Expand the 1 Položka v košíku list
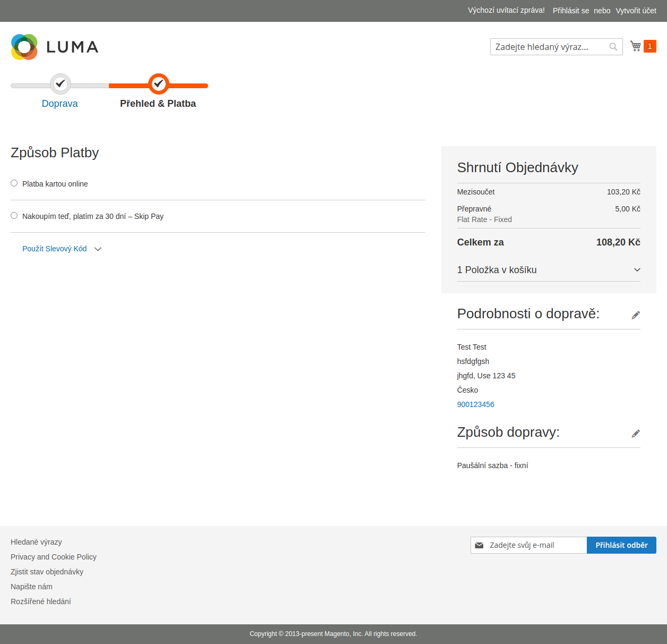The width and height of the screenshot is (667, 644). pyautogui.click(x=548, y=270)
